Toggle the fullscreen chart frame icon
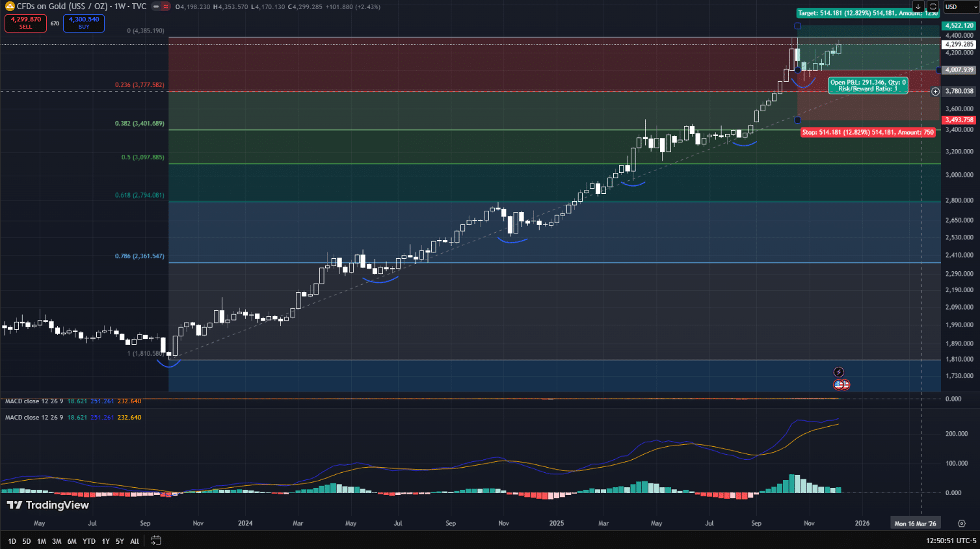Viewport: 980px width, 549px height. tap(933, 7)
